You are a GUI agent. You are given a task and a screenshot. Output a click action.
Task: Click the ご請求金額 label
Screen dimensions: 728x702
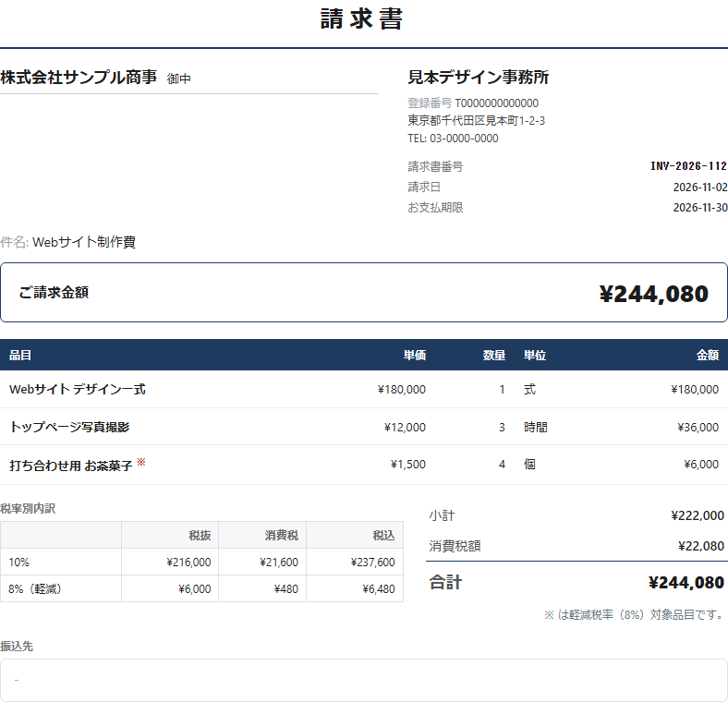coord(54,293)
